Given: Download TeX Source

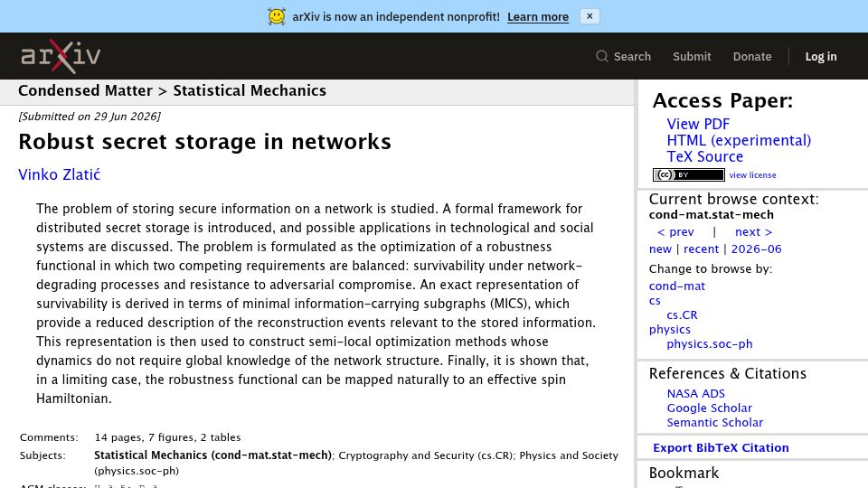Looking at the screenshot, I should coord(704,156).
